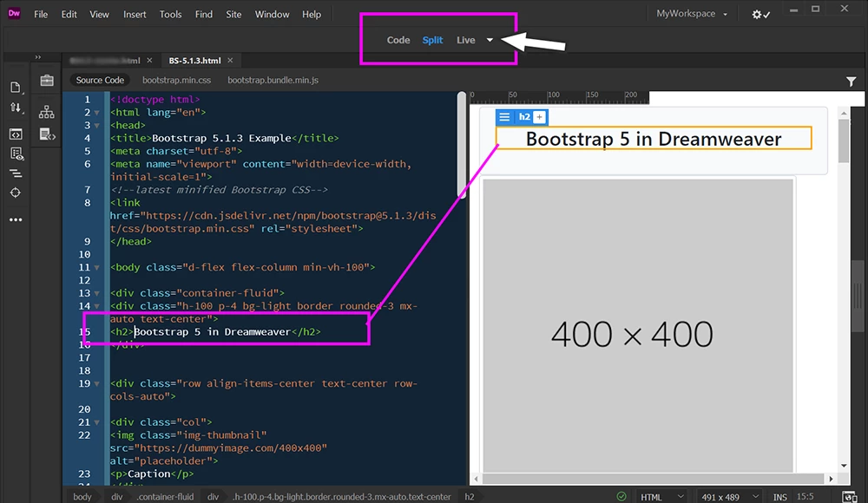Click the live view scroll-right arrow

coord(831,479)
